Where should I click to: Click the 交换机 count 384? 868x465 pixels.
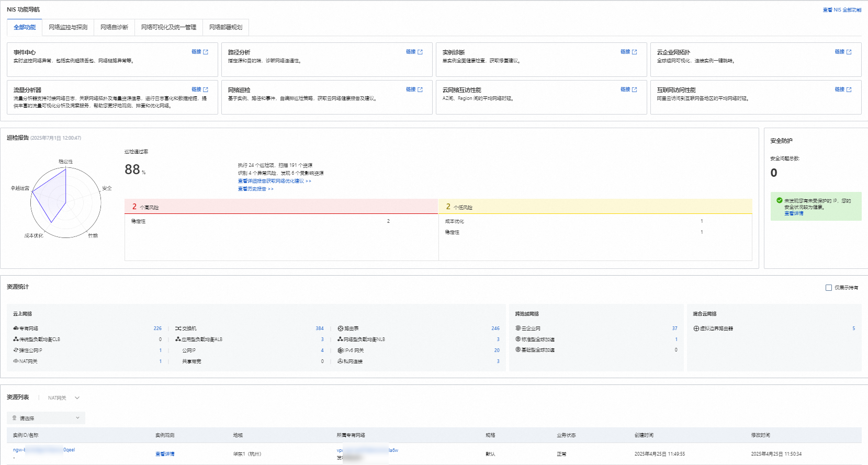pos(320,328)
